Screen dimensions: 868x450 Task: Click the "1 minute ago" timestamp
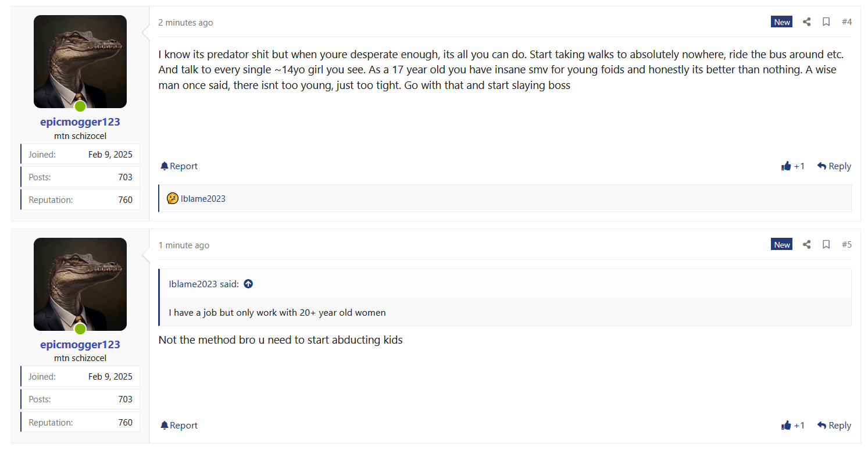[184, 245]
